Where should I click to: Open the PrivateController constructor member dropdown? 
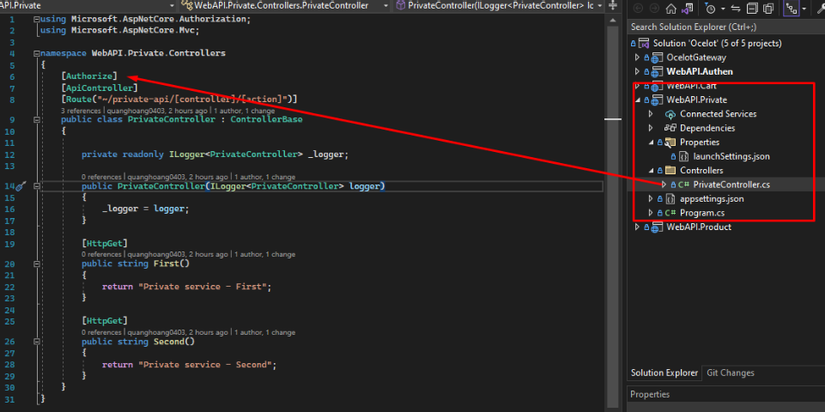tap(498, 6)
